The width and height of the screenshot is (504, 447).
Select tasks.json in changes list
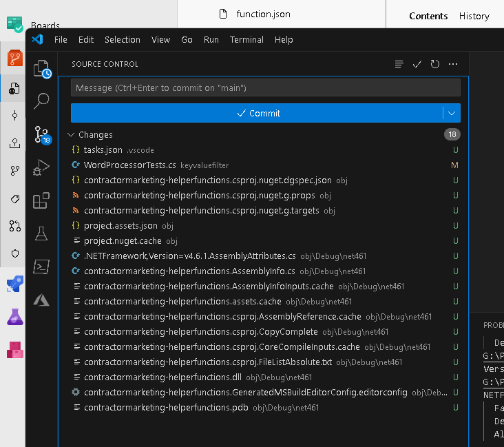(x=264, y=150)
